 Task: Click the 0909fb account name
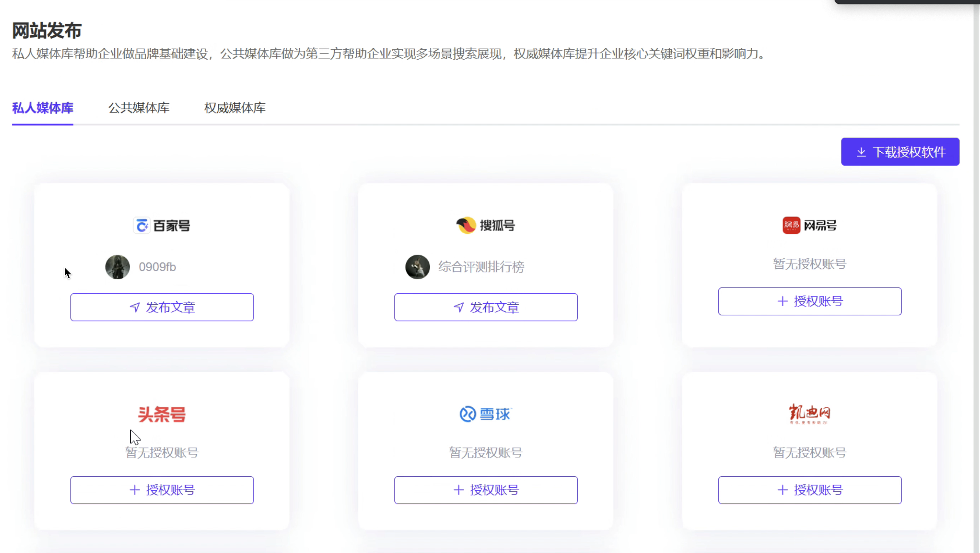(x=157, y=267)
